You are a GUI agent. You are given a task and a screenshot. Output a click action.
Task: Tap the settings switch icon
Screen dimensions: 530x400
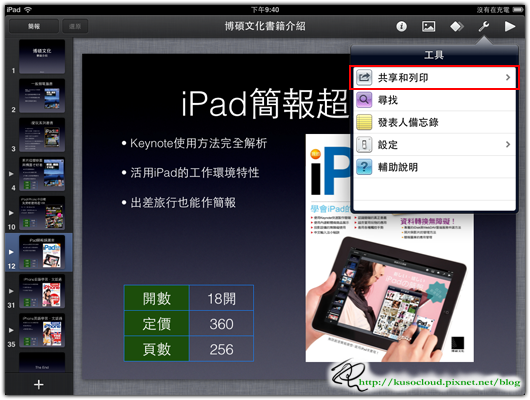(x=364, y=145)
